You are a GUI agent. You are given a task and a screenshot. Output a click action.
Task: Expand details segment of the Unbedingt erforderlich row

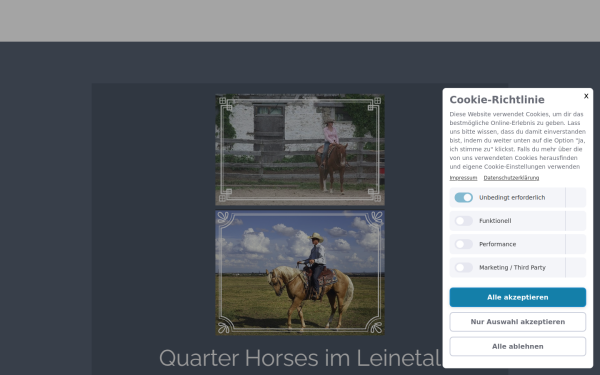(576, 197)
